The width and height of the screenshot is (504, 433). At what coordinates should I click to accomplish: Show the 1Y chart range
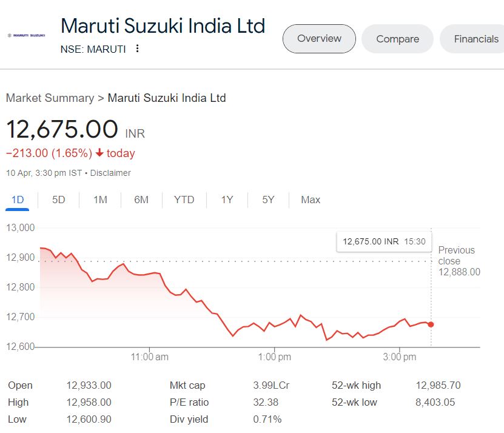pyautogui.click(x=227, y=200)
